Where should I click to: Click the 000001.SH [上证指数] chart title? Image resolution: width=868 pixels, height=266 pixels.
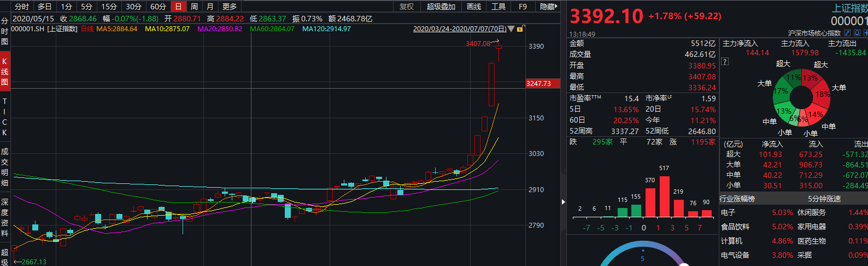(44, 29)
